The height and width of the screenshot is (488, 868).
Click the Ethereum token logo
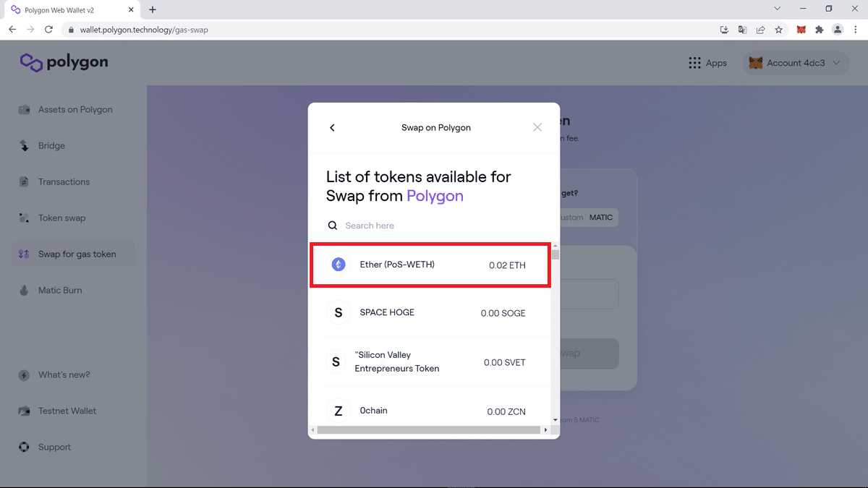[339, 265]
